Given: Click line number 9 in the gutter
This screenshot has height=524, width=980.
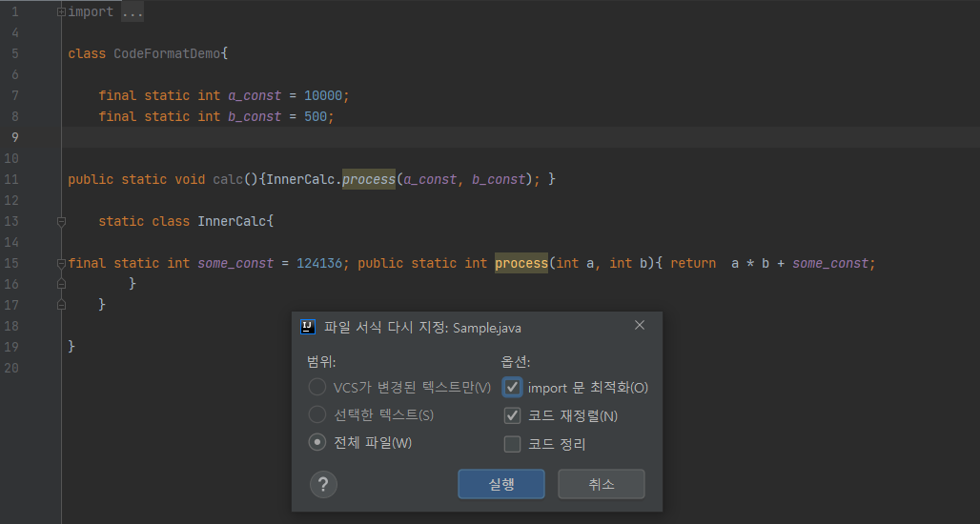Looking at the screenshot, I should pos(15,137).
